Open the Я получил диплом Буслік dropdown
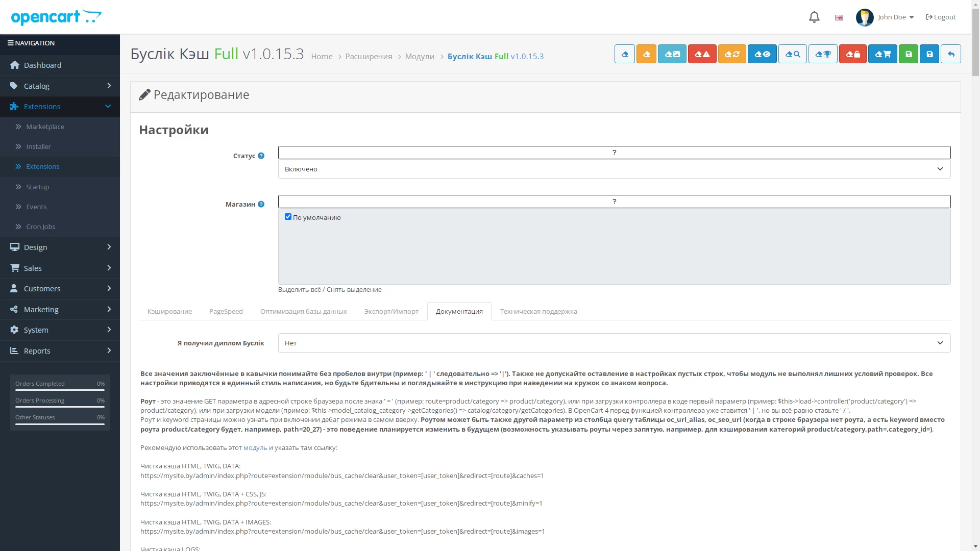The width and height of the screenshot is (980, 551). 614,343
